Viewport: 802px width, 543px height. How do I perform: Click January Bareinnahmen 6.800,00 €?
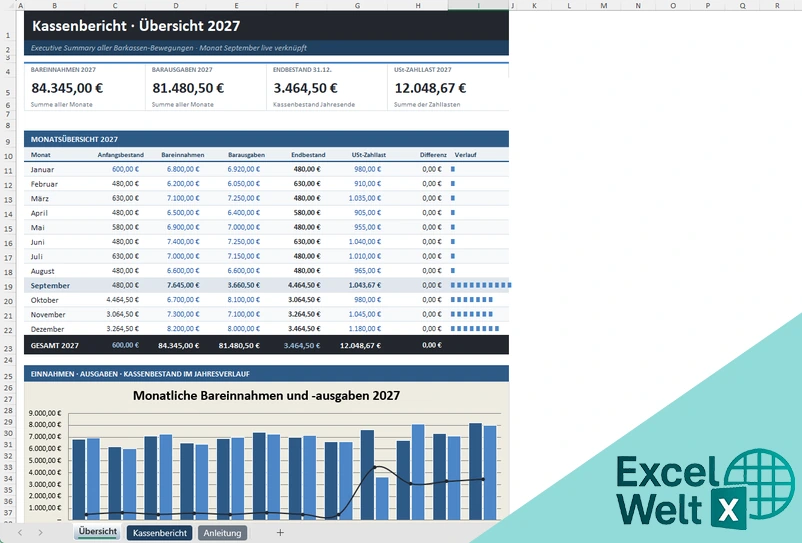[183, 169]
